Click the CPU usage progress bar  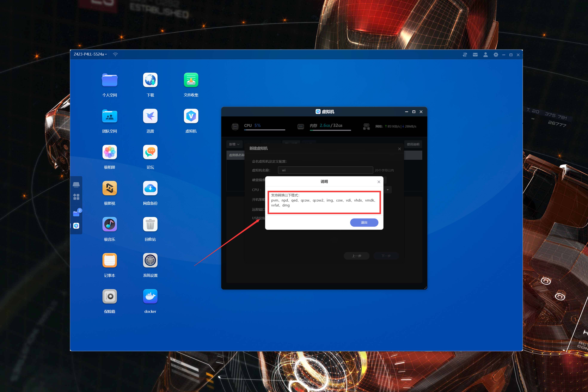coord(265,130)
